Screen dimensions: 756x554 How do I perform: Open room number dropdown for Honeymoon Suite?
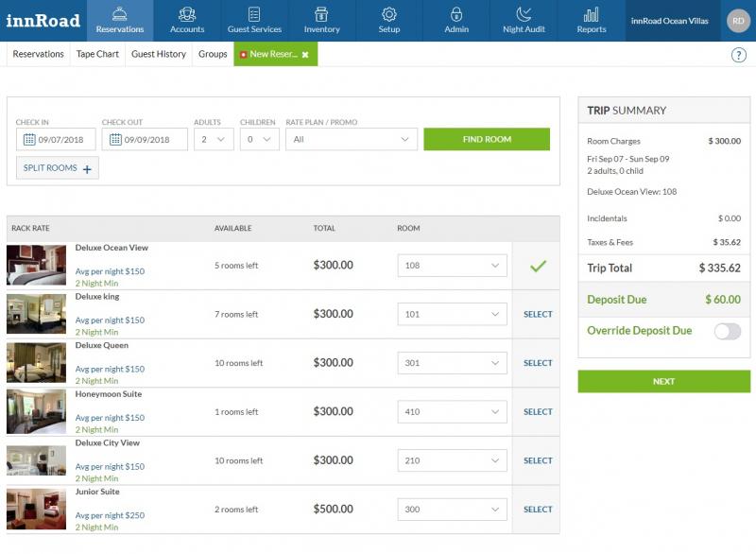(x=452, y=412)
